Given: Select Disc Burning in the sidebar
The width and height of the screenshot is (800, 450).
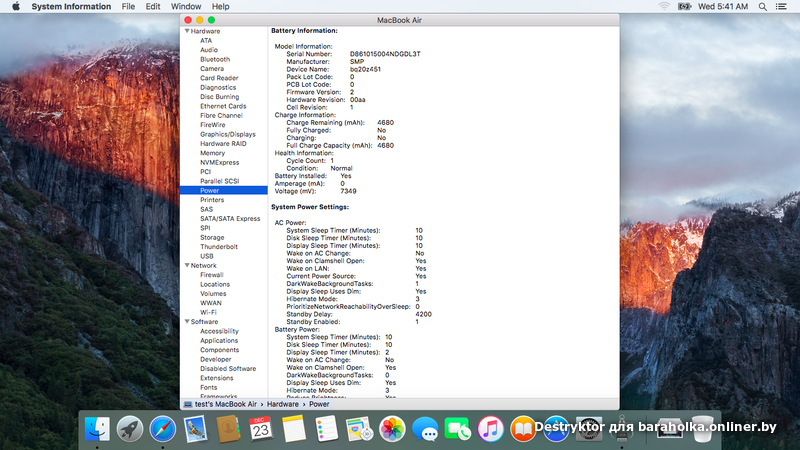Looking at the screenshot, I should coord(219,96).
